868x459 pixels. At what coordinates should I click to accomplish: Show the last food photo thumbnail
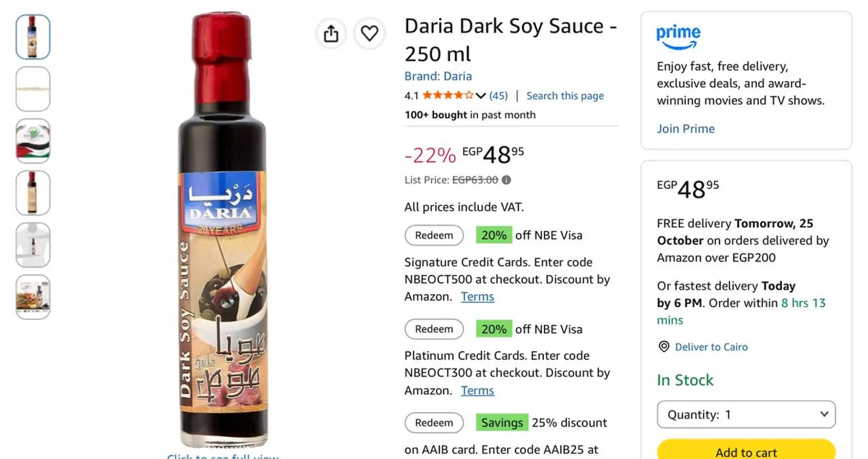pyautogui.click(x=33, y=297)
